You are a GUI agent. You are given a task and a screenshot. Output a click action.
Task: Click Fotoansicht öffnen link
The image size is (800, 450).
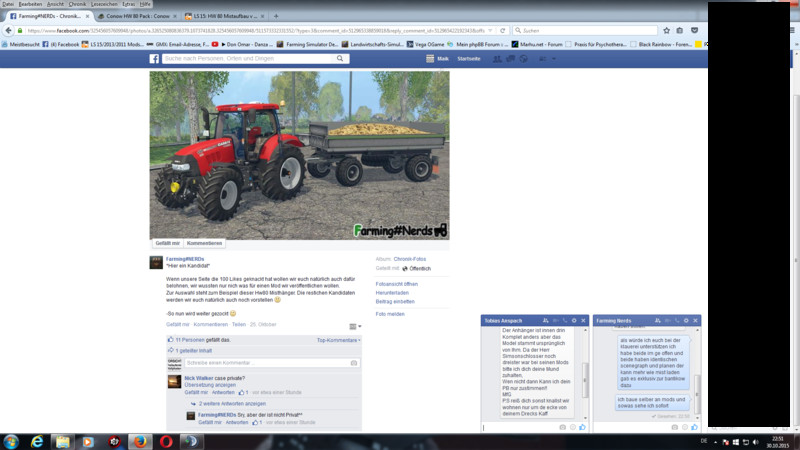click(396, 284)
